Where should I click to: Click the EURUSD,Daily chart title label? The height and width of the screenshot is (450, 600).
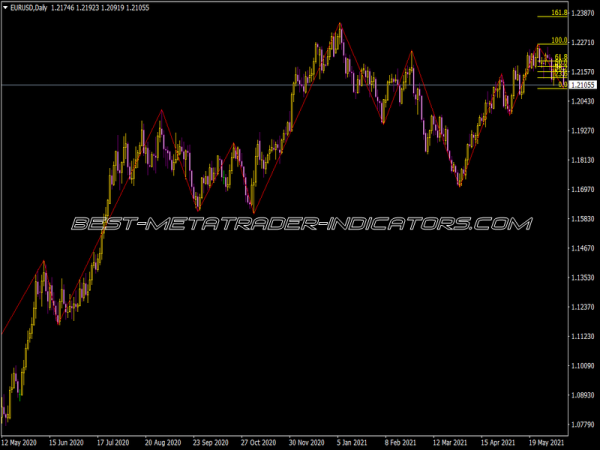click(x=29, y=8)
